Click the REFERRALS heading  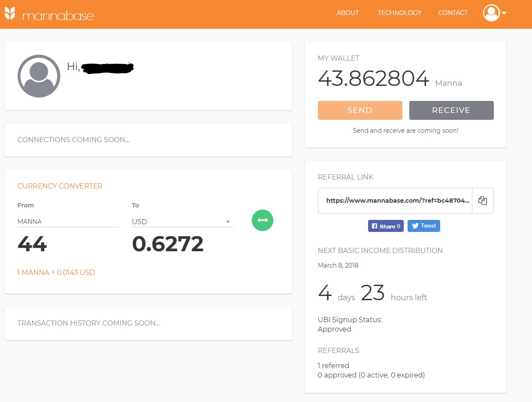tap(339, 350)
